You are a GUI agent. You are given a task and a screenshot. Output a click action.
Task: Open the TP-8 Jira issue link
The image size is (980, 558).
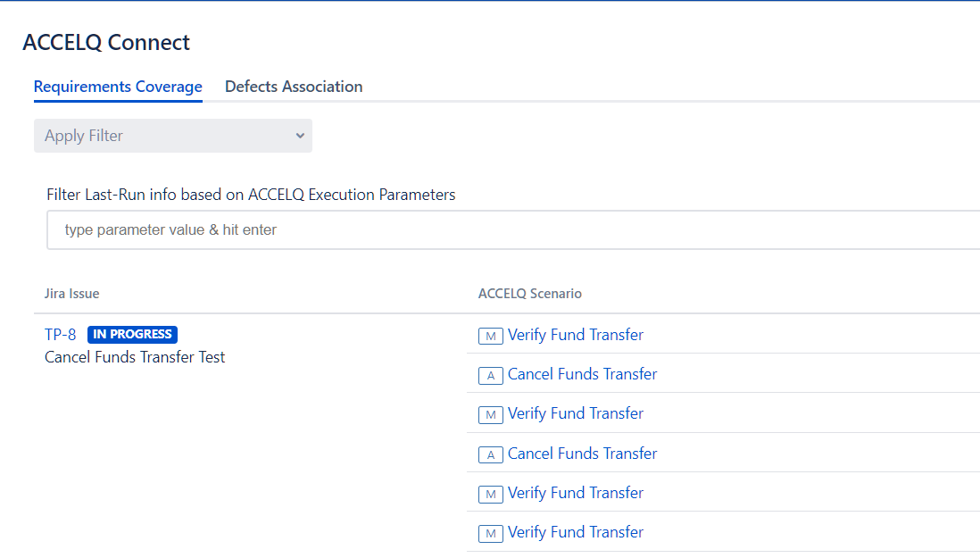pyautogui.click(x=61, y=335)
